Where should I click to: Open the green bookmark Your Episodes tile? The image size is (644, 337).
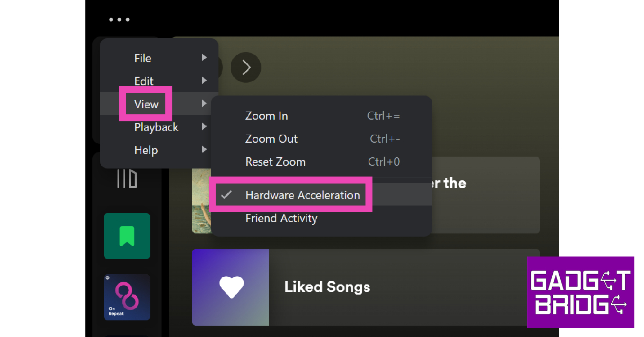point(127,236)
